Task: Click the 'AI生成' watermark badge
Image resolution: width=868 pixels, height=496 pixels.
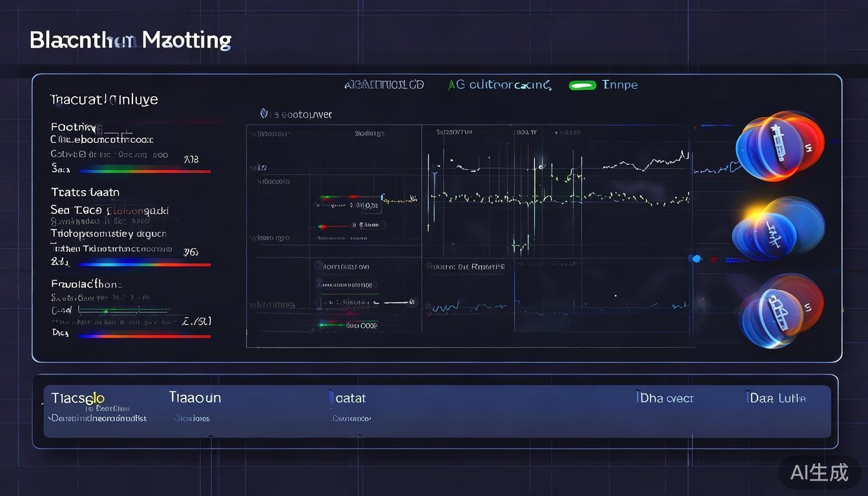Action: tap(819, 472)
